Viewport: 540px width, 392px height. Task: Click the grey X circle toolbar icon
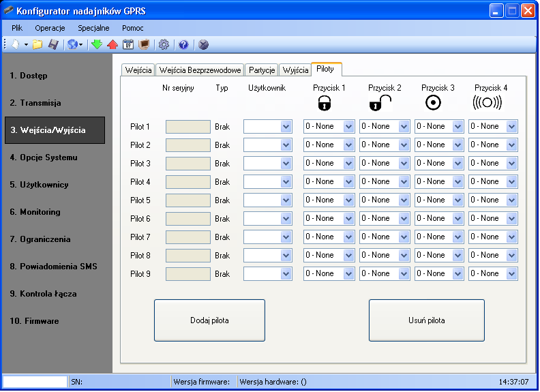click(x=204, y=44)
